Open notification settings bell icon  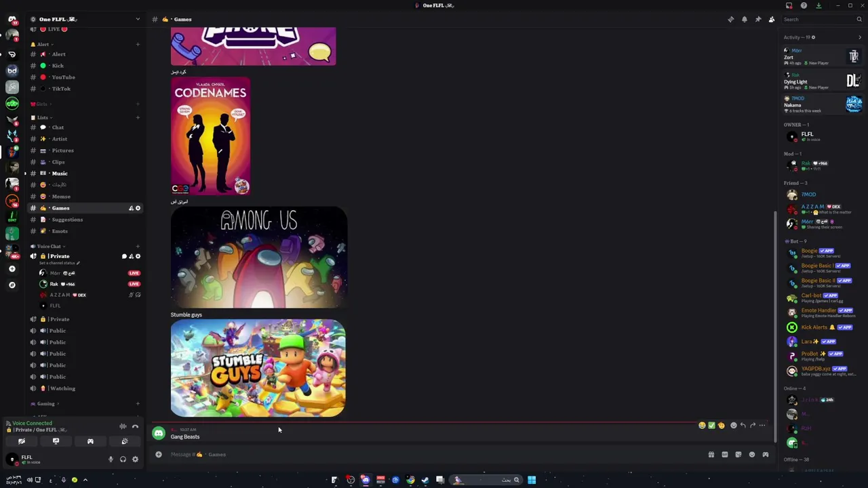[744, 19]
